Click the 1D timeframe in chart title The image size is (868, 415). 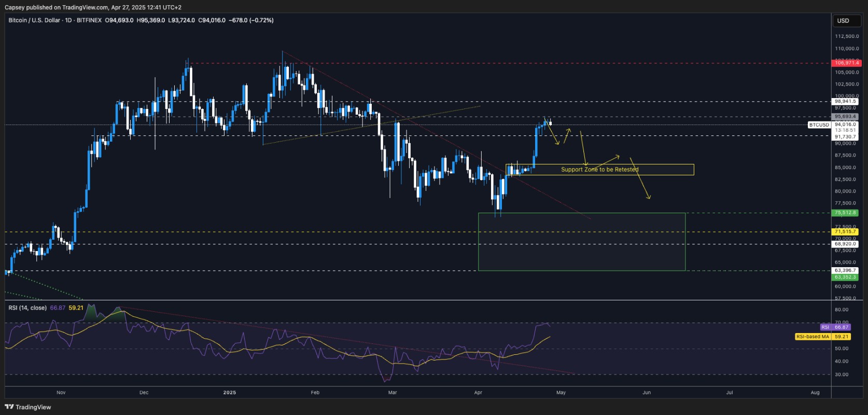point(68,20)
